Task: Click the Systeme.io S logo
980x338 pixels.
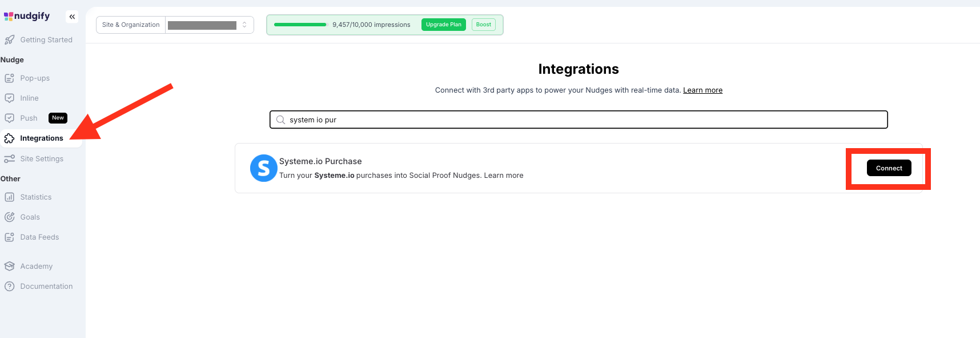Action: coord(264,168)
